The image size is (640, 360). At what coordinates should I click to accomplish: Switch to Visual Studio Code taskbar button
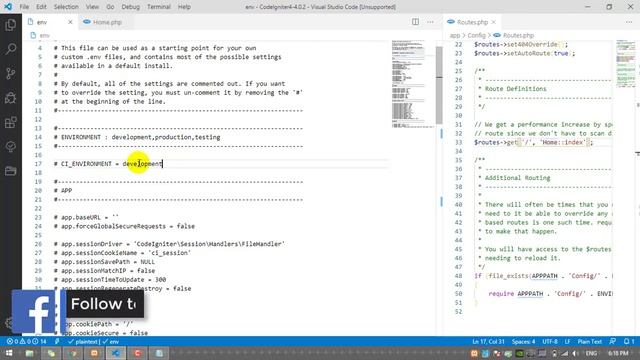point(116,353)
